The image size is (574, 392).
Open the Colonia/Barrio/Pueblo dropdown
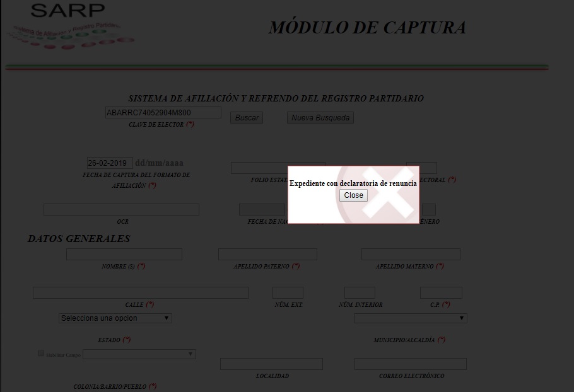pos(139,354)
